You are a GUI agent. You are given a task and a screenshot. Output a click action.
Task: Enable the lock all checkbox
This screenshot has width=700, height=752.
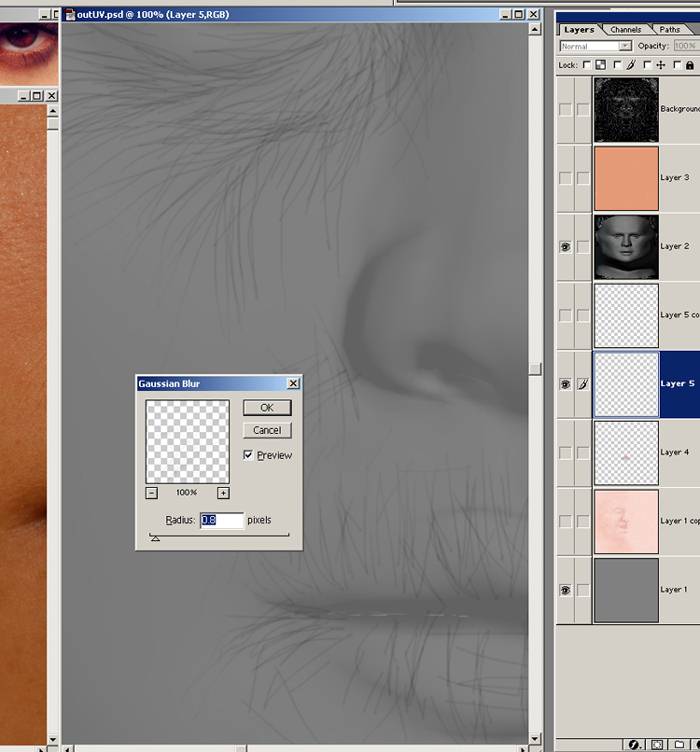677,65
